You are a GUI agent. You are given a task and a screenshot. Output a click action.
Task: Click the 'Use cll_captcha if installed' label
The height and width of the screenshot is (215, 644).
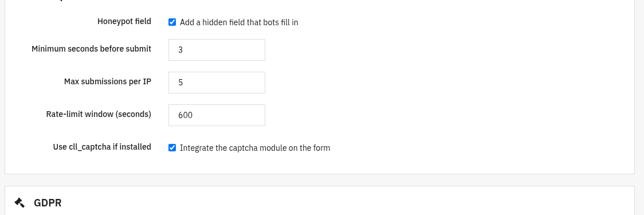coord(102,147)
